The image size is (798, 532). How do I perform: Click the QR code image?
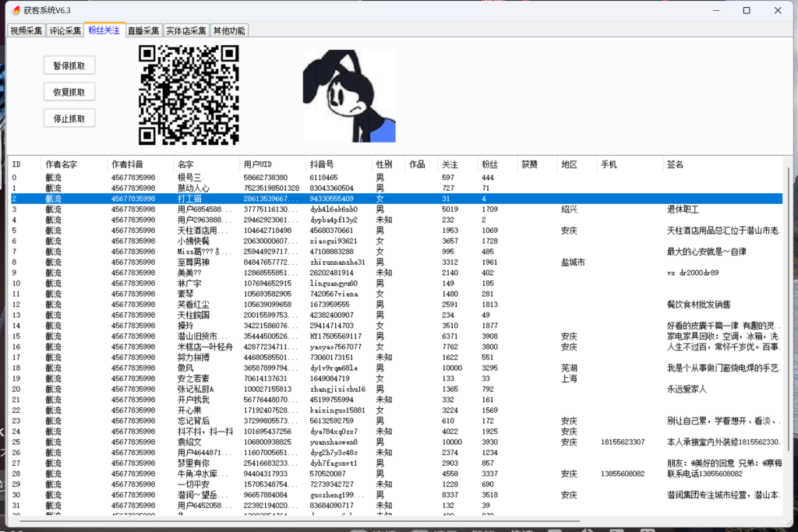(189, 95)
